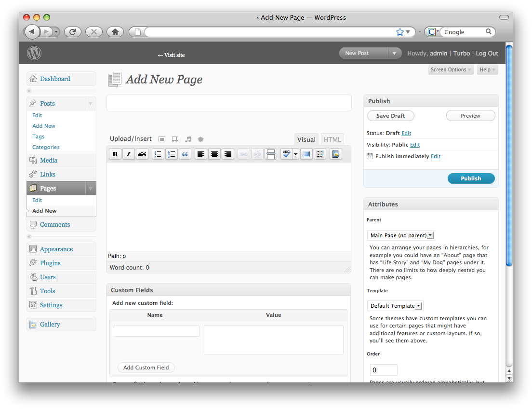
Task: Go back with the browser back button
Action: click(x=32, y=32)
